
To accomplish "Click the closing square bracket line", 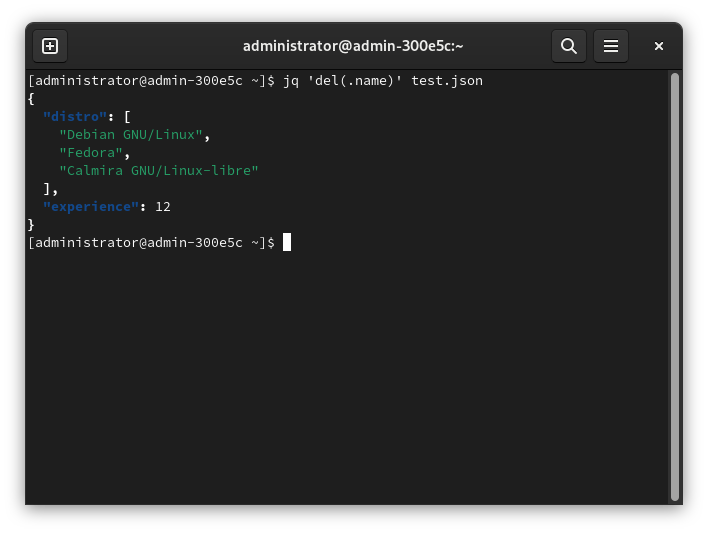I will tap(49, 188).
